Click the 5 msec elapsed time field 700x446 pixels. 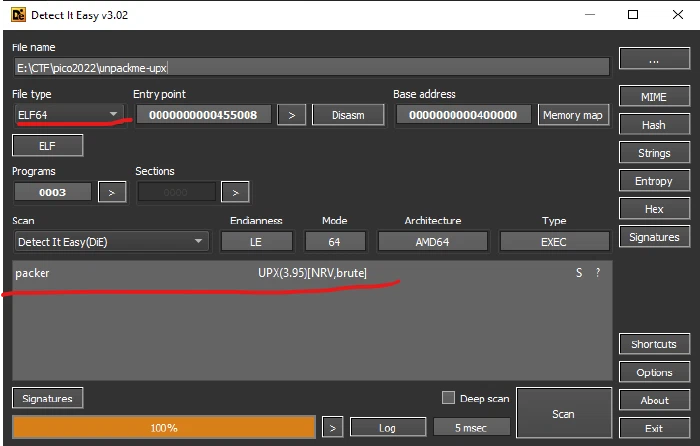click(471, 428)
